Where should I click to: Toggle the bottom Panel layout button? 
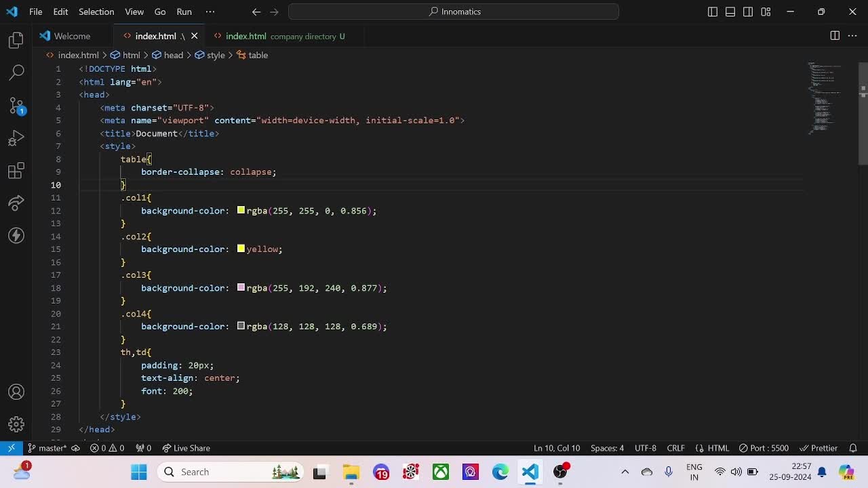click(x=730, y=12)
